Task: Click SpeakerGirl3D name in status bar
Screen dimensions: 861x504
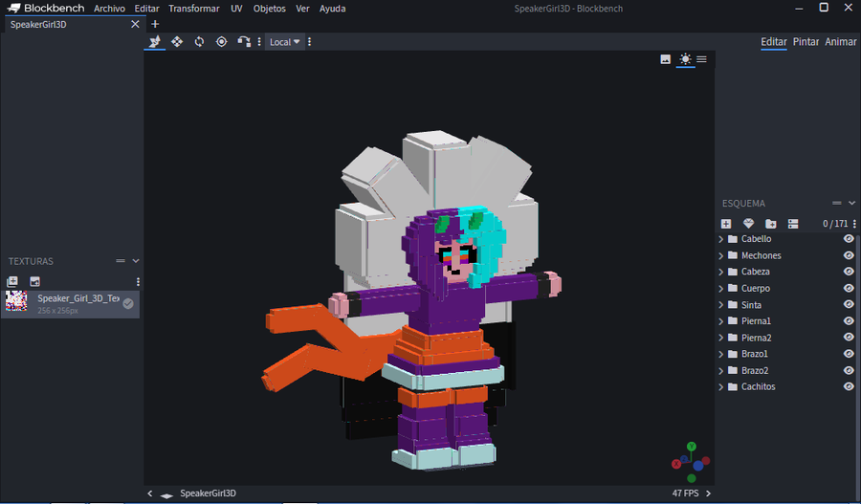Action: [x=209, y=493]
